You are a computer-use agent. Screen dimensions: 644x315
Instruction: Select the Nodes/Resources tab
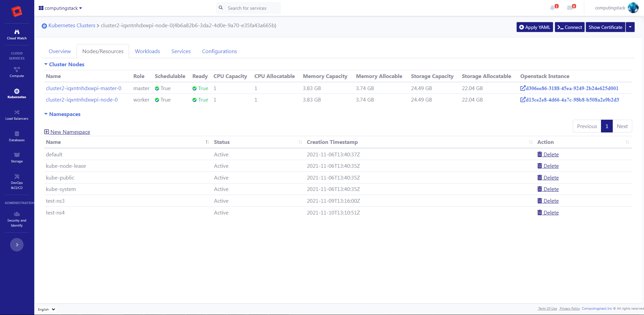[103, 51]
